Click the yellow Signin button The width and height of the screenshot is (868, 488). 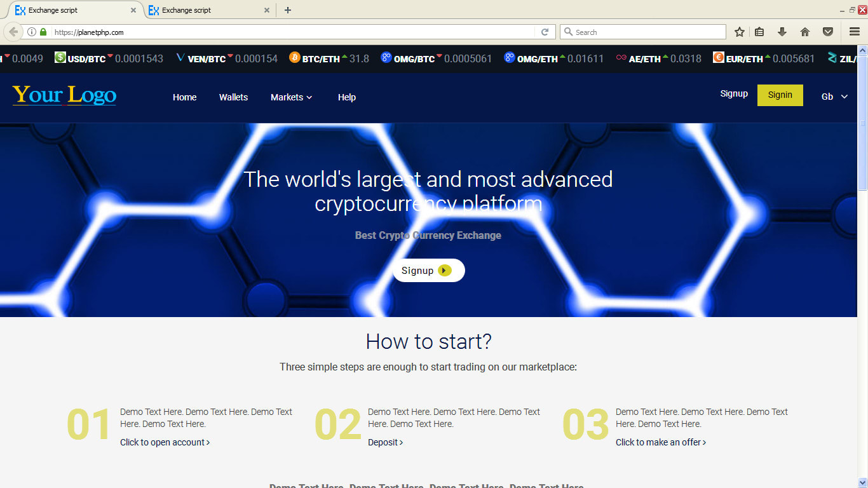[x=780, y=95]
